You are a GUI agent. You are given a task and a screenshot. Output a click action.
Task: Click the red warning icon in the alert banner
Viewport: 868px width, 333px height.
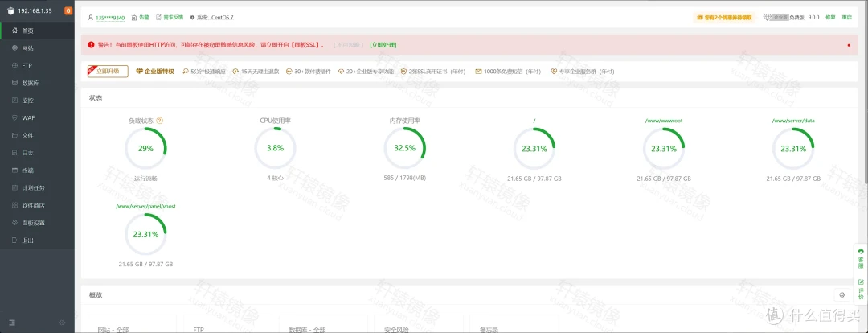[x=90, y=45]
